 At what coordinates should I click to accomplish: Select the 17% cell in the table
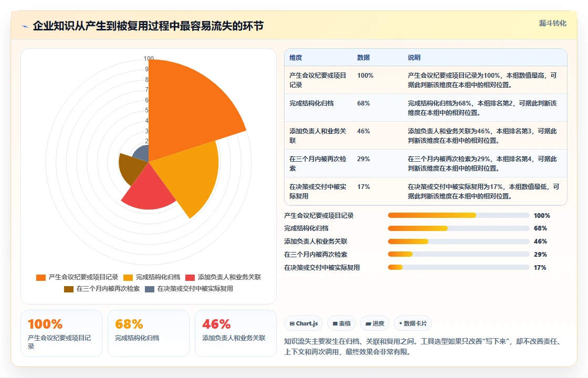coord(363,186)
